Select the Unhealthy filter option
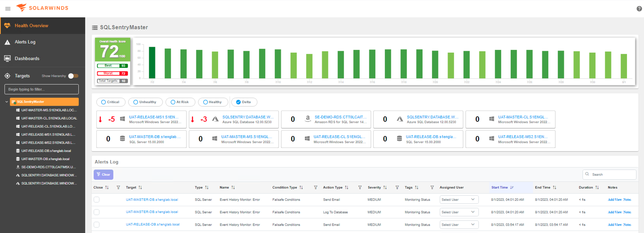 point(145,102)
